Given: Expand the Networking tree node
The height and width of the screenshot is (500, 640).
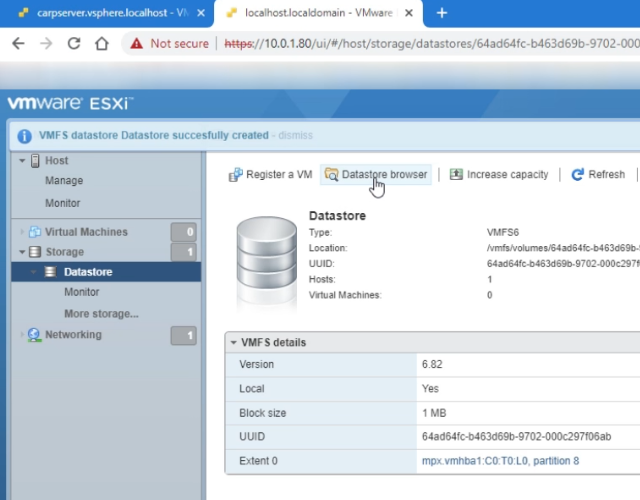Looking at the screenshot, I should coord(22,335).
